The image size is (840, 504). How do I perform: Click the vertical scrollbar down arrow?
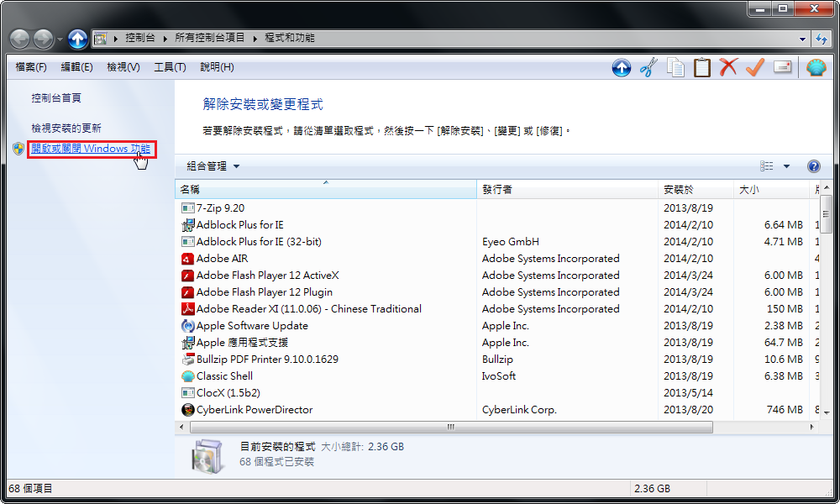coord(827,413)
